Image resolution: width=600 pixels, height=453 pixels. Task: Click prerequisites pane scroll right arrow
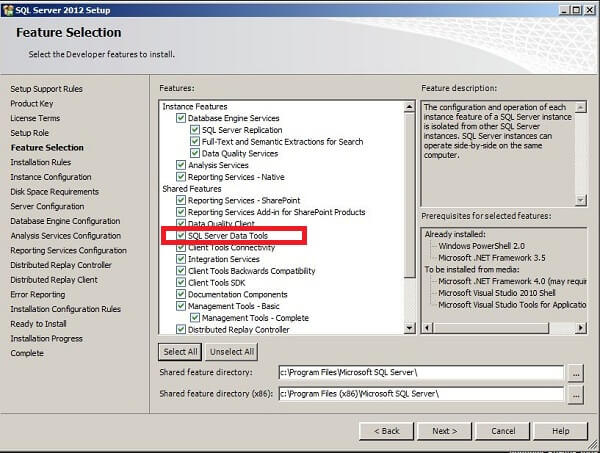click(581, 328)
